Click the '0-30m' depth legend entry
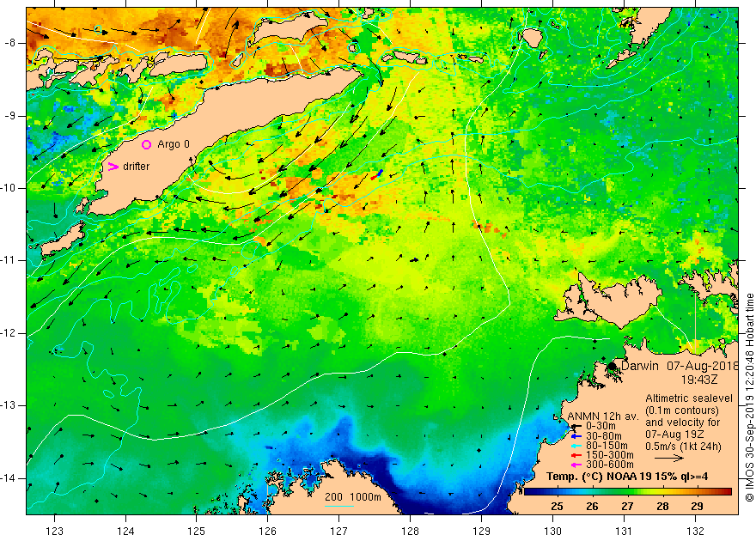The height and width of the screenshot is (541, 756). pyautogui.click(x=601, y=426)
